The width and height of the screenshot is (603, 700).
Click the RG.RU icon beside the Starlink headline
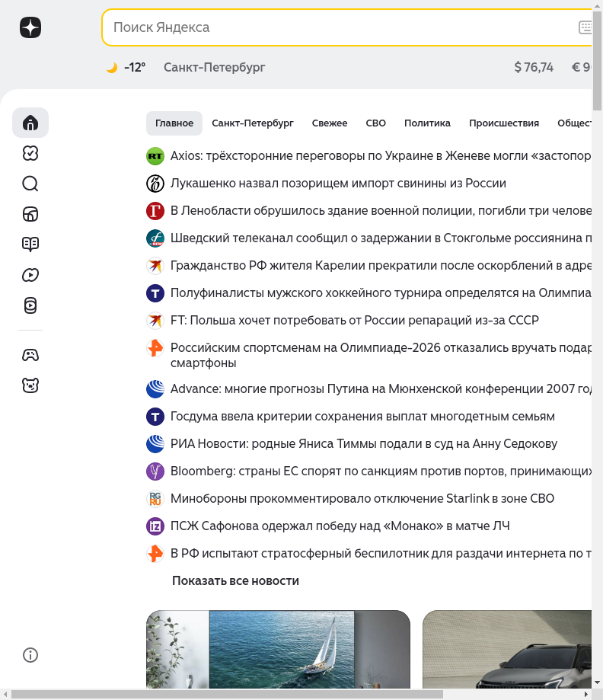155,499
